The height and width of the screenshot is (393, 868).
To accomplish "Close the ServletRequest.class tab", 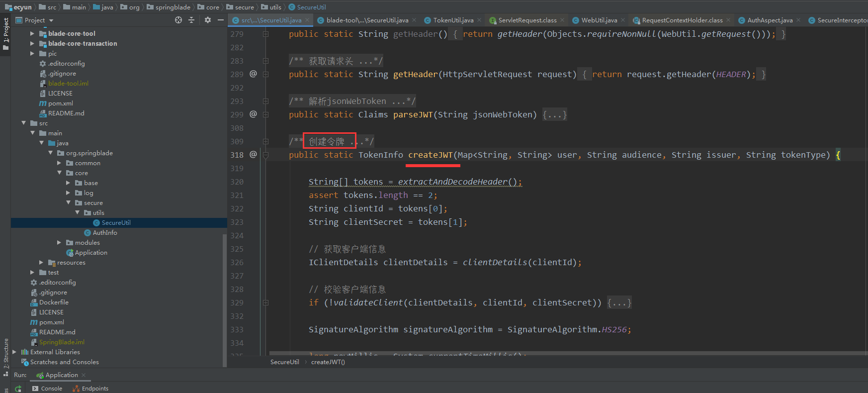I will click(562, 20).
